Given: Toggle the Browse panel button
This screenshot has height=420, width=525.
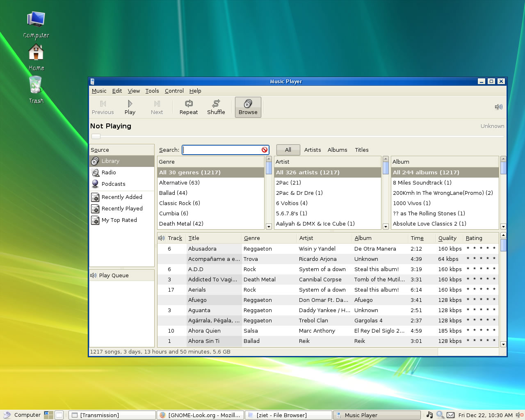Looking at the screenshot, I should [248, 107].
